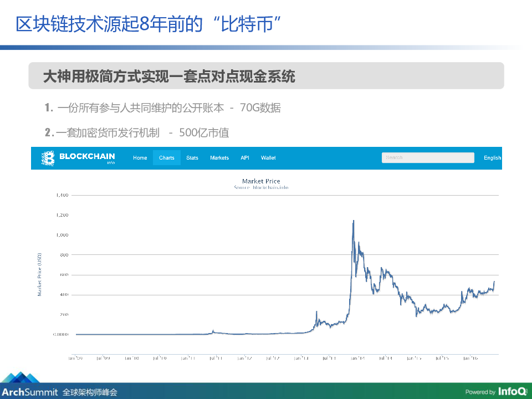Click the gray heading banner 大神用极简方式

266,76
